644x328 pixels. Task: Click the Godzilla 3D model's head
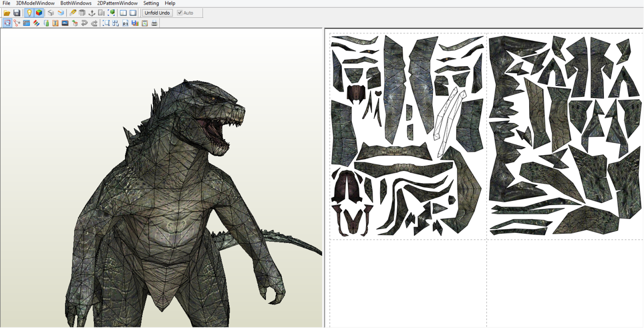[205, 115]
